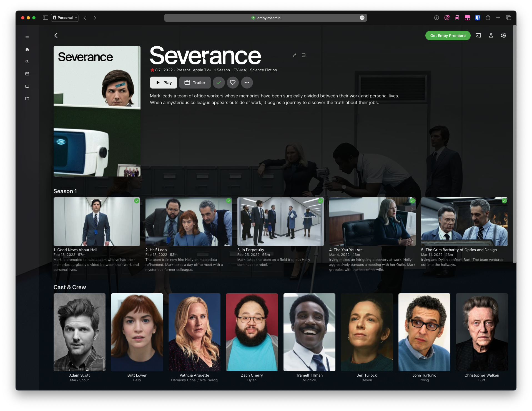Open Good News About Hell thumbnail
Viewport: 532px width, 411px height.
point(97,221)
